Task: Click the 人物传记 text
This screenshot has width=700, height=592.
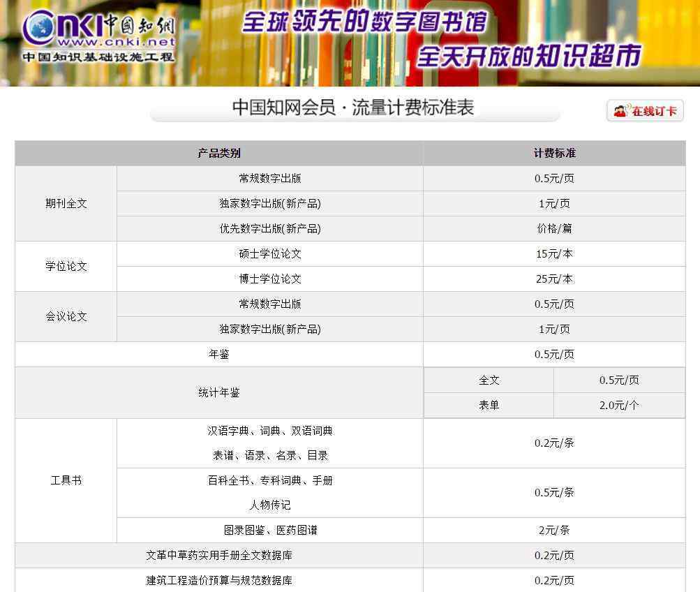Action: click(270, 505)
